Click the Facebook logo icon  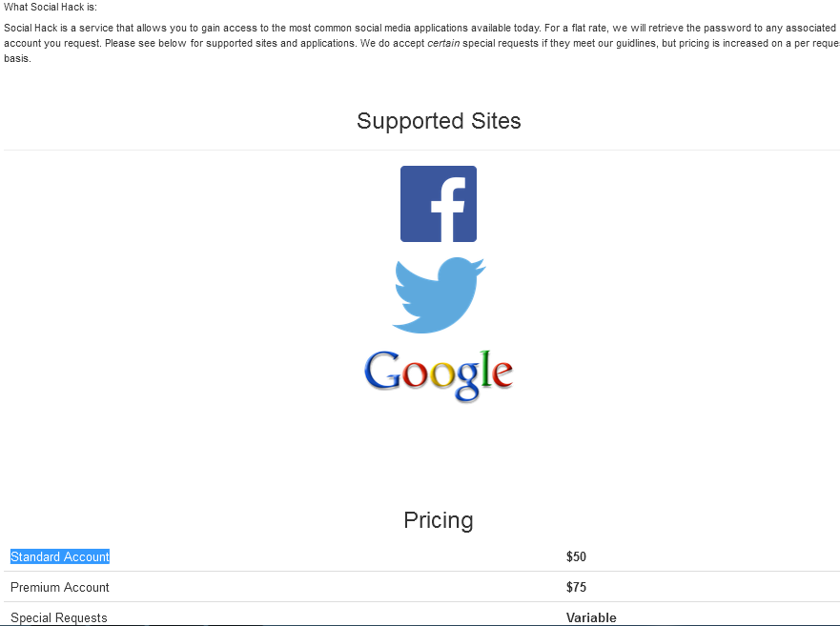[439, 204]
